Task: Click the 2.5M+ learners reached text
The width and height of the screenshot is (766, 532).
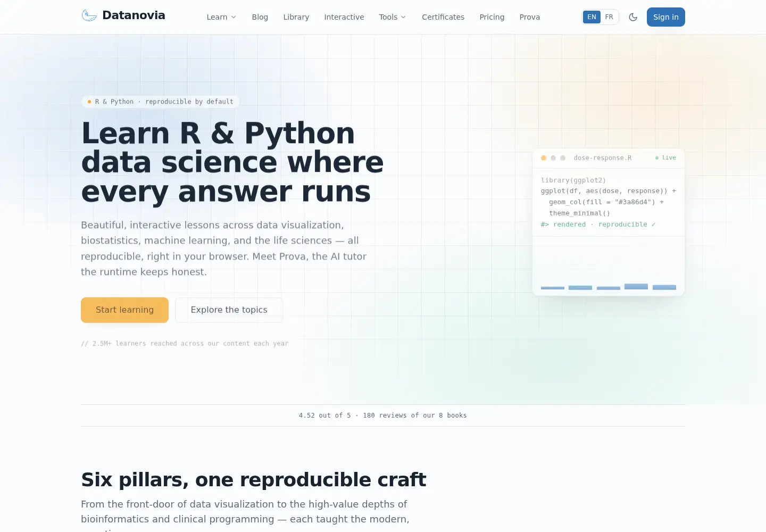Action: (185, 344)
